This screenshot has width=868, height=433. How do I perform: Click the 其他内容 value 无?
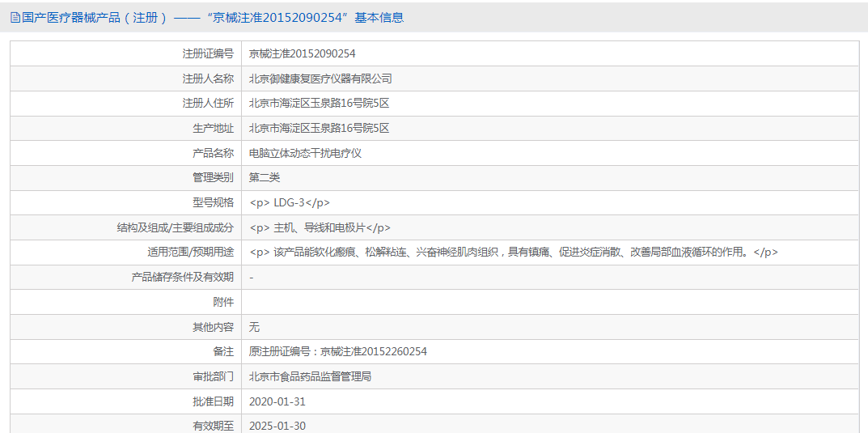click(x=255, y=327)
